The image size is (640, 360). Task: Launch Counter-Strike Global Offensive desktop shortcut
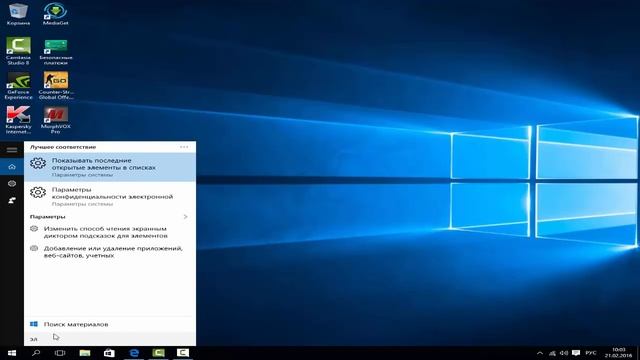56,86
